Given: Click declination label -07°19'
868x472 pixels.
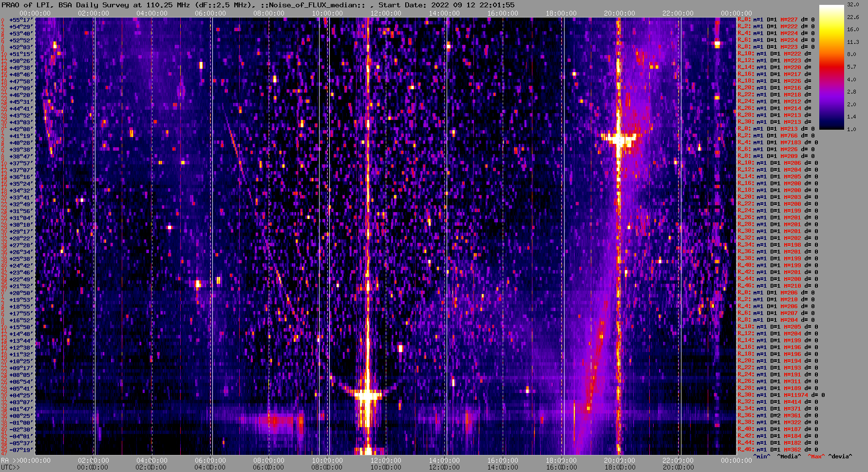Looking at the screenshot, I should coord(21,450).
